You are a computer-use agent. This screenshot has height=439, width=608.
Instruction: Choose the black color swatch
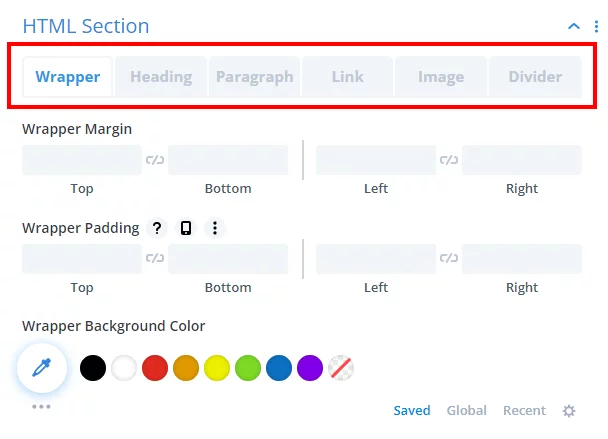[x=93, y=368]
